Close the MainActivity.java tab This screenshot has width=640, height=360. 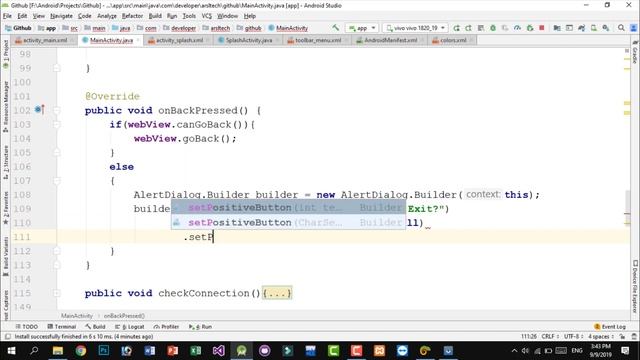[138, 40]
